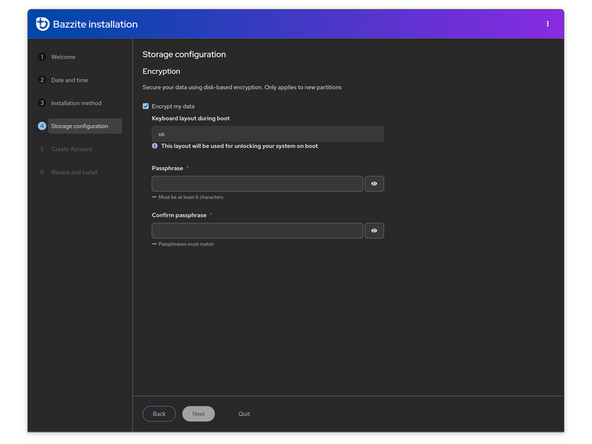Click step number 3 circle for Installation method
Image resolution: width=592 pixels, height=444 pixels.
tap(42, 103)
